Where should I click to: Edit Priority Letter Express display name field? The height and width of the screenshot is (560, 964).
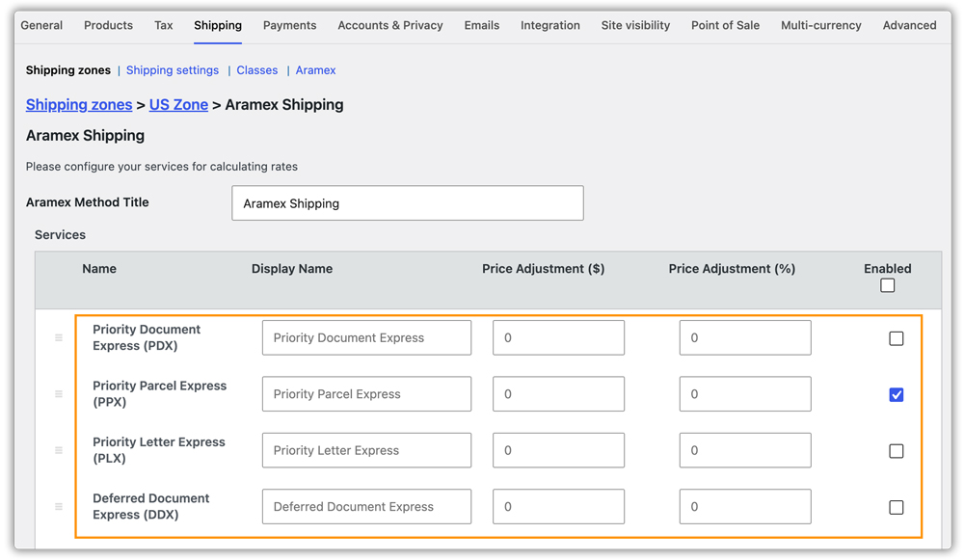(366, 450)
